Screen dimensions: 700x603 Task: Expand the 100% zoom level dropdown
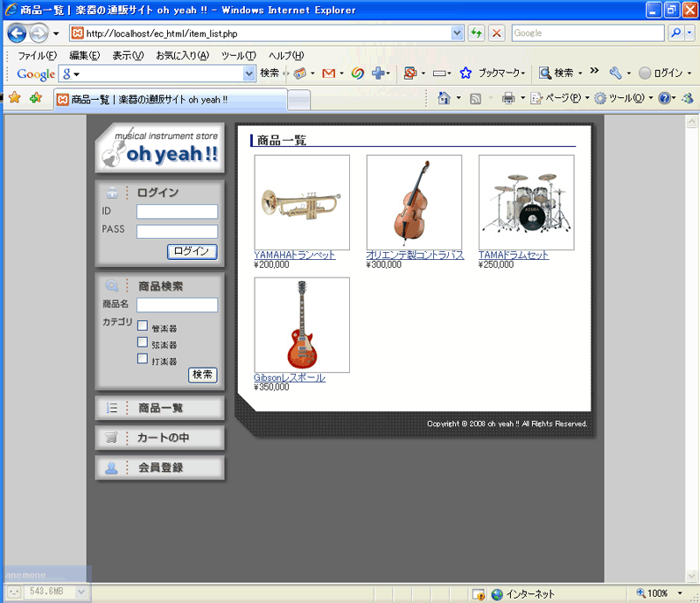[x=680, y=593]
